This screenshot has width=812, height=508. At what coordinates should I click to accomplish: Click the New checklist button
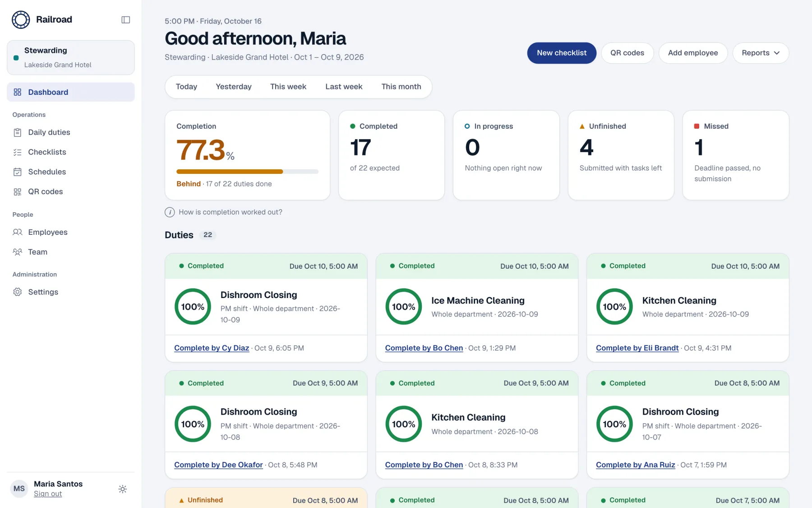(x=562, y=53)
